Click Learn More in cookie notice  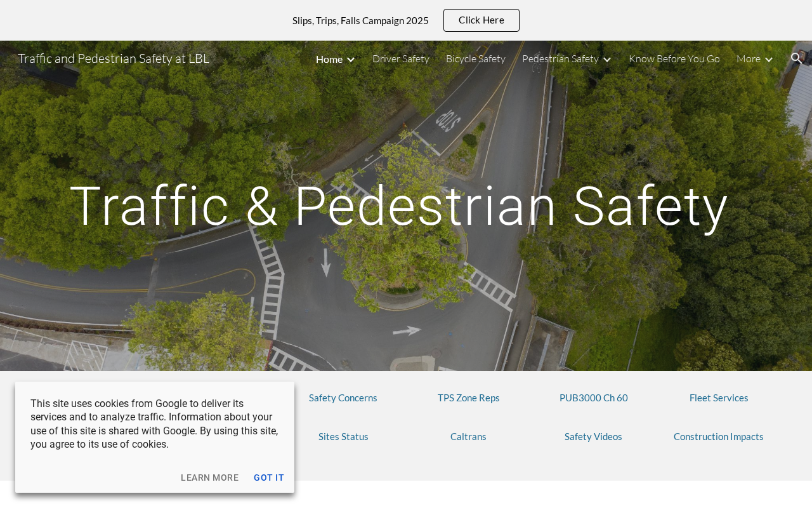[x=210, y=478]
